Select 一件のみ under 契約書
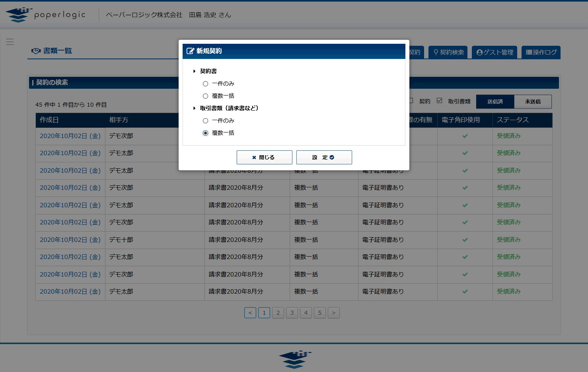The width and height of the screenshot is (588, 372). (205, 84)
